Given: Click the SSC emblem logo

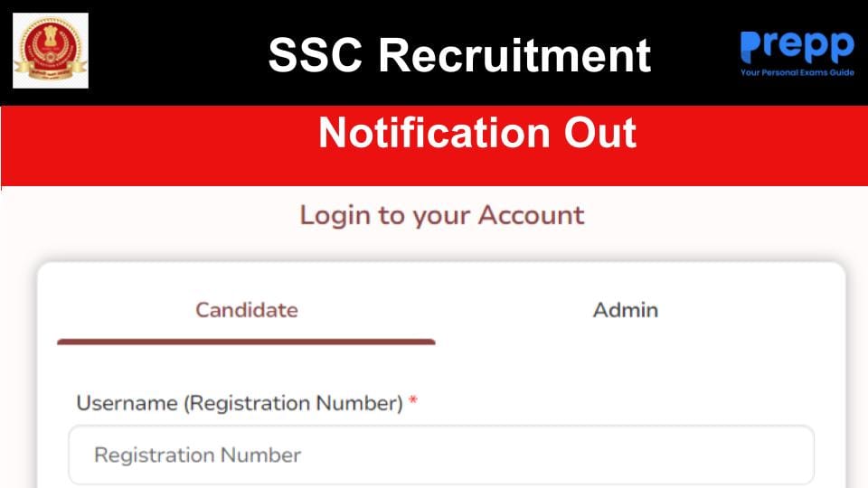Looking at the screenshot, I should (x=51, y=51).
